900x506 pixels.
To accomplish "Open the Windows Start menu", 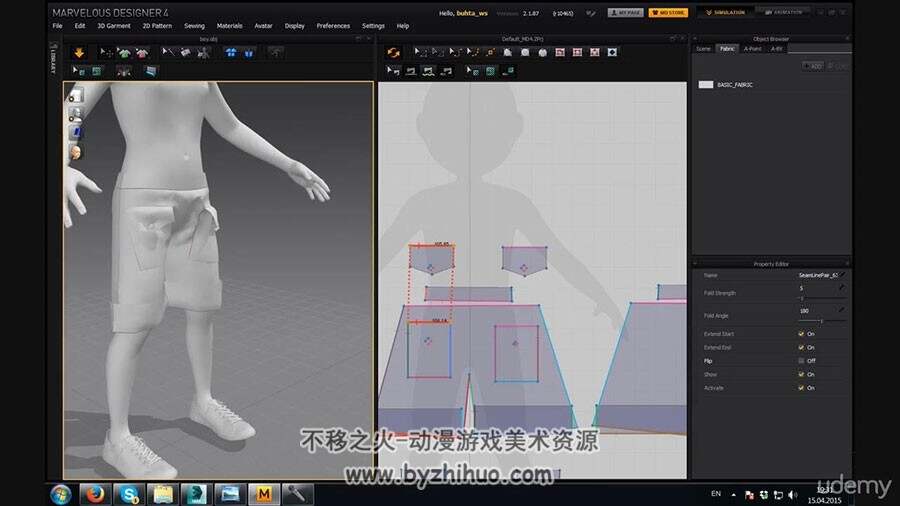I will [x=60, y=494].
